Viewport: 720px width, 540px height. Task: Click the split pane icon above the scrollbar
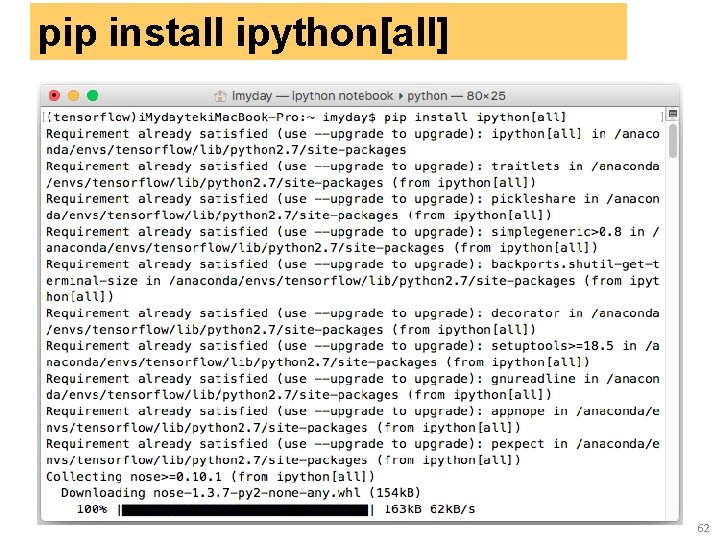pos(673,113)
